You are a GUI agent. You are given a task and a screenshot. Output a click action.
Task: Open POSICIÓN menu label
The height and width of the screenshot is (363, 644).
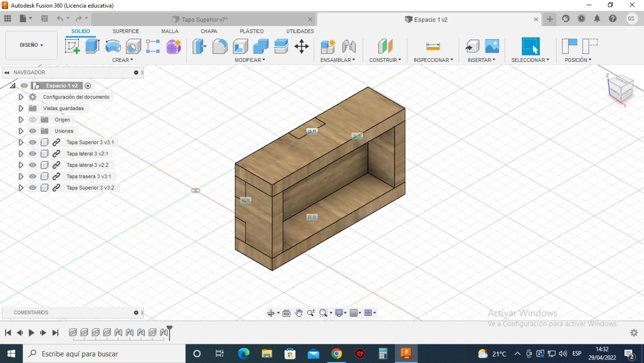[578, 60]
